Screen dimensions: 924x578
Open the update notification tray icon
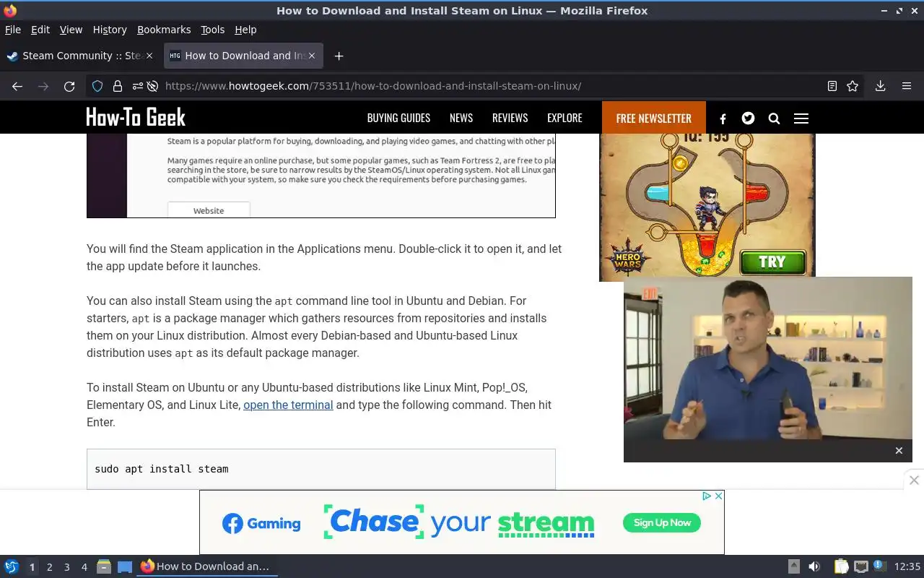(x=879, y=566)
